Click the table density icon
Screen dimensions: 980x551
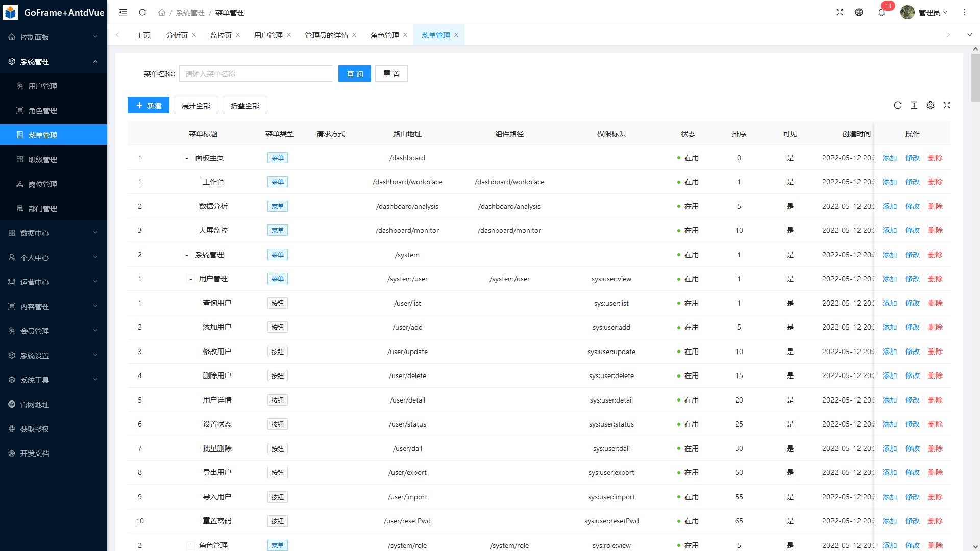pyautogui.click(x=914, y=105)
